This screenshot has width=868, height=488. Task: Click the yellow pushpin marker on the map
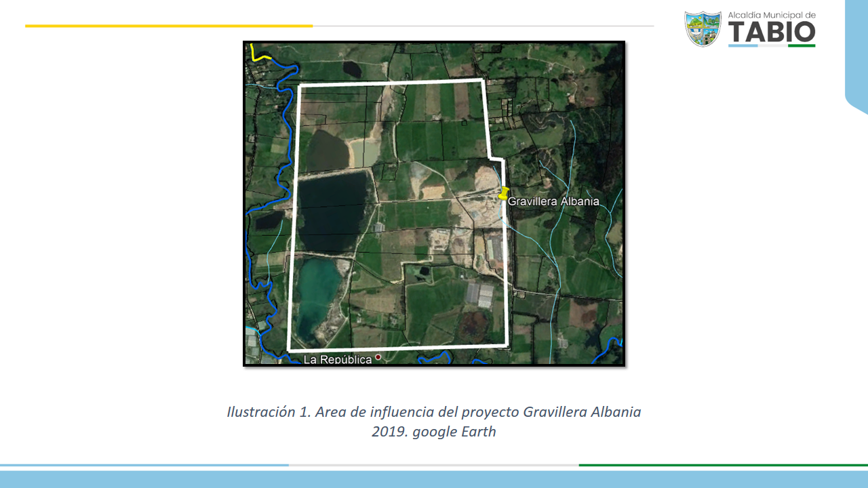(503, 194)
